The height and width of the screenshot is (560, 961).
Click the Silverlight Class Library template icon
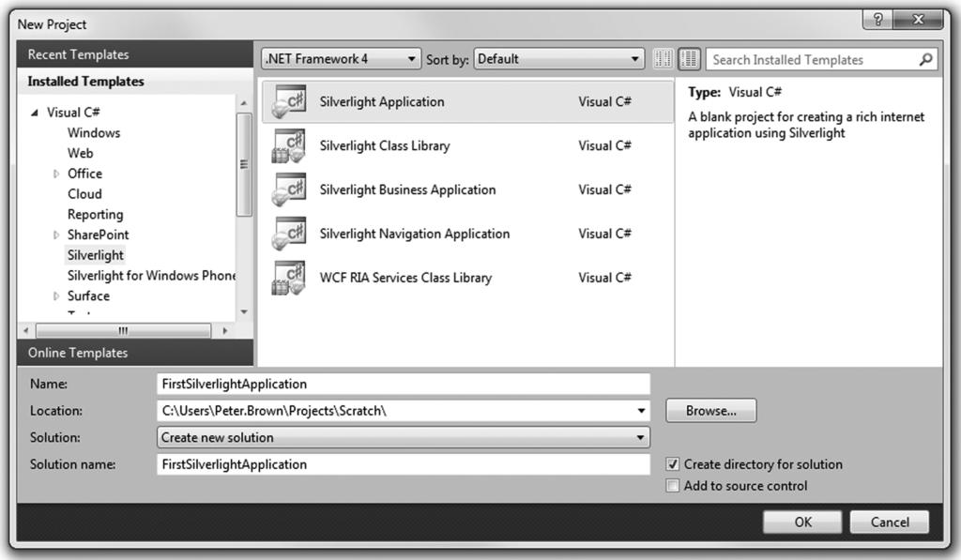tap(289, 145)
